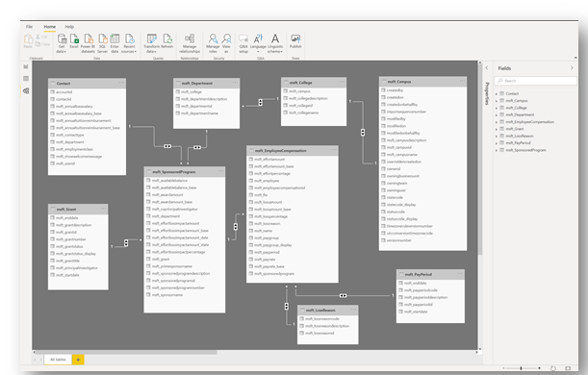Image resolution: width=588 pixels, height=375 pixels.
Task: Click the Power BI datasets icon
Action: click(x=89, y=38)
